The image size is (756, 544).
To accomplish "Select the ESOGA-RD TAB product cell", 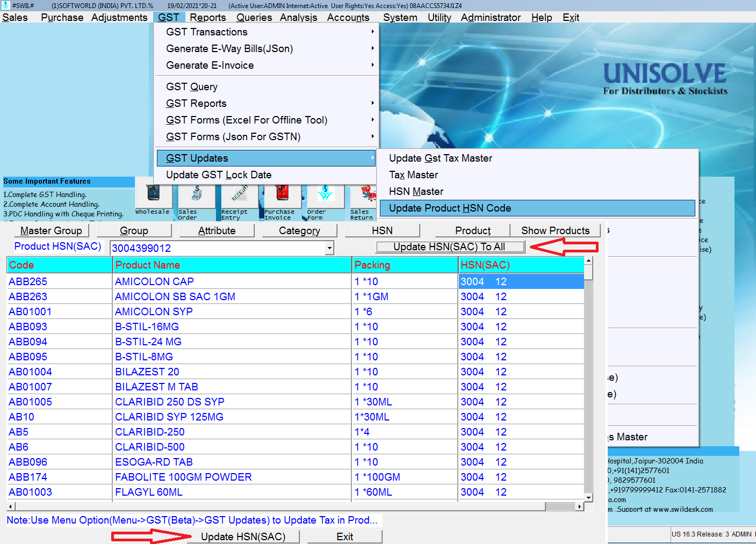I will click(x=232, y=462).
